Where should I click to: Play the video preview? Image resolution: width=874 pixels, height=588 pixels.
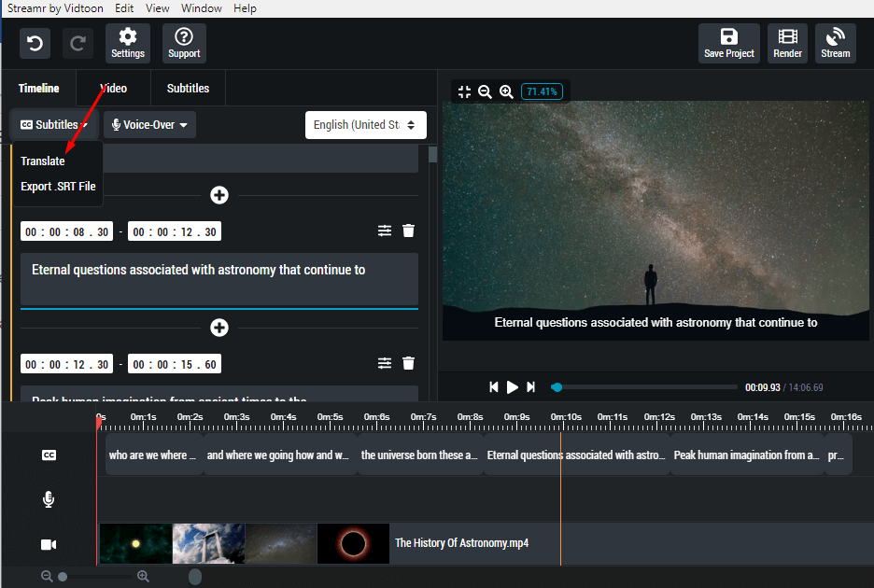pyautogui.click(x=513, y=386)
